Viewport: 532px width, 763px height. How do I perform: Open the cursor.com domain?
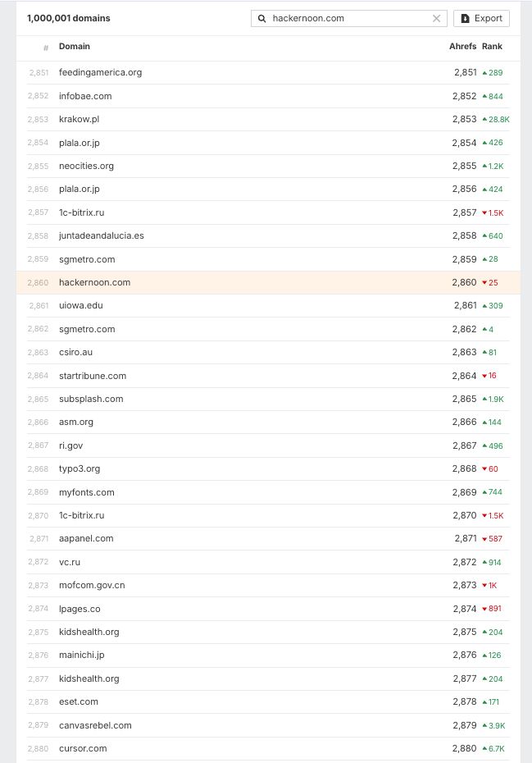pyautogui.click(x=83, y=748)
